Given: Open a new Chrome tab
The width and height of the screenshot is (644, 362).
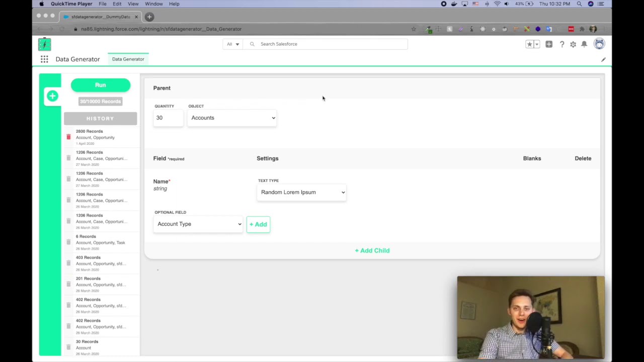Looking at the screenshot, I should point(149,17).
